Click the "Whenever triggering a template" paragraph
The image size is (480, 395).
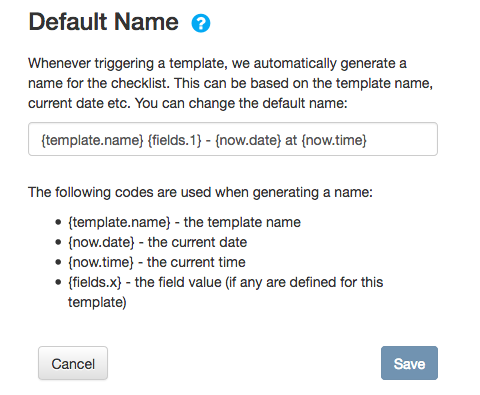coord(230,83)
